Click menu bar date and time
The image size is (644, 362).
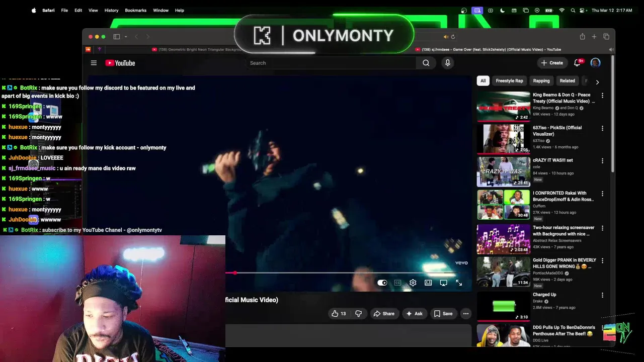pos(612,10)
